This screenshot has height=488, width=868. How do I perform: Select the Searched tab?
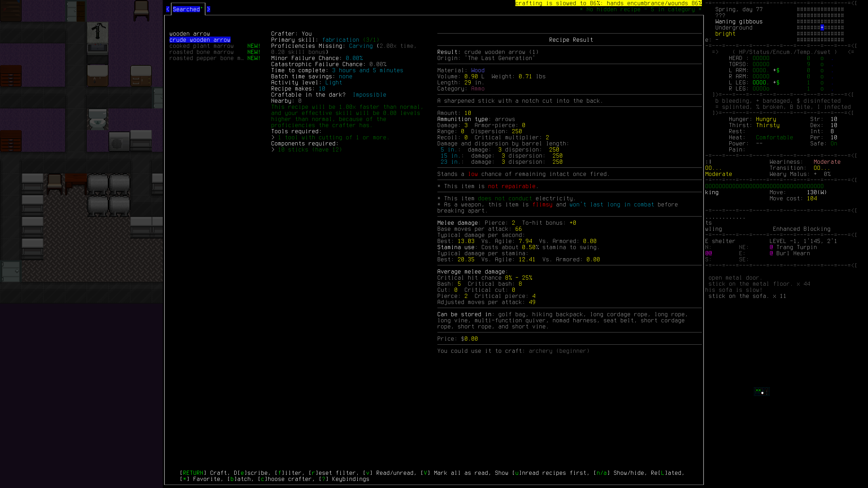pos(186,9)
